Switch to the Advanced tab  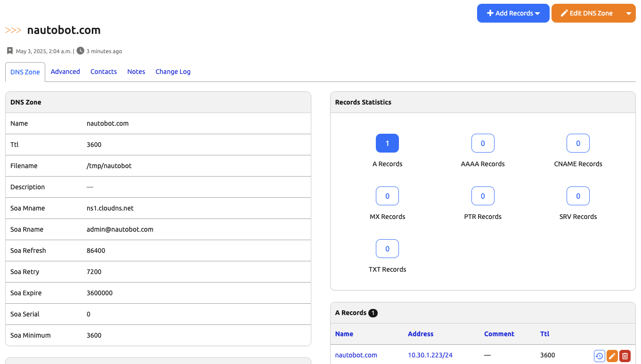(x=65, y=72)
